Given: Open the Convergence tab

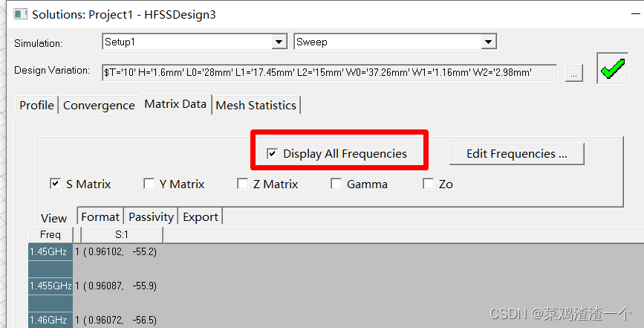Looking at the screenshot, I should coord(99,106).
